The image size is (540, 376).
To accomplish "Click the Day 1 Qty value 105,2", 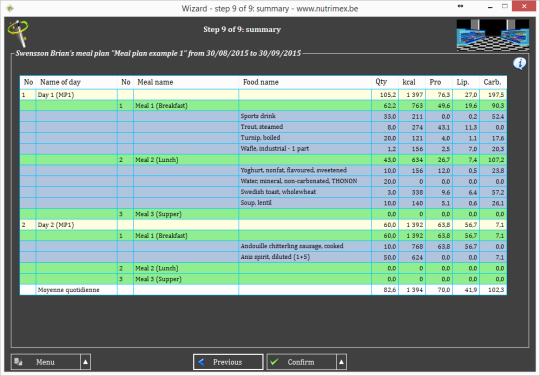I will pyautogui.click(x=388, y=95).
